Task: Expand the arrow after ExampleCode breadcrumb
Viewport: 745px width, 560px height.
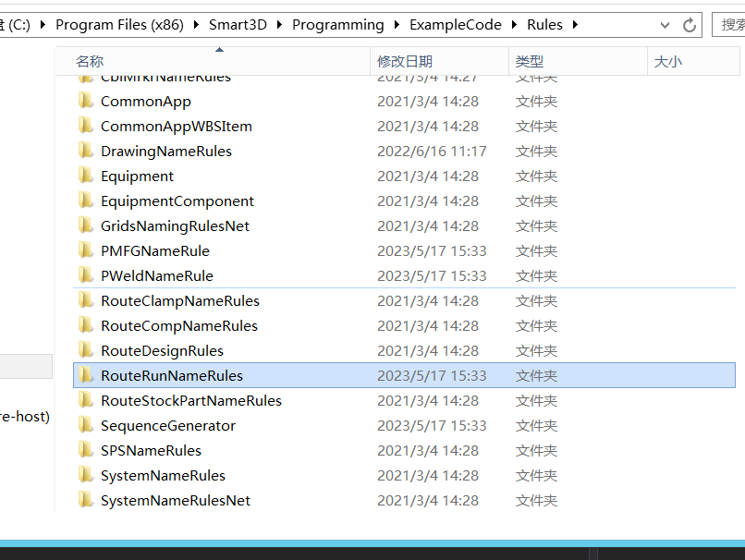Action: pyautogui.click(x=514, y=25)
